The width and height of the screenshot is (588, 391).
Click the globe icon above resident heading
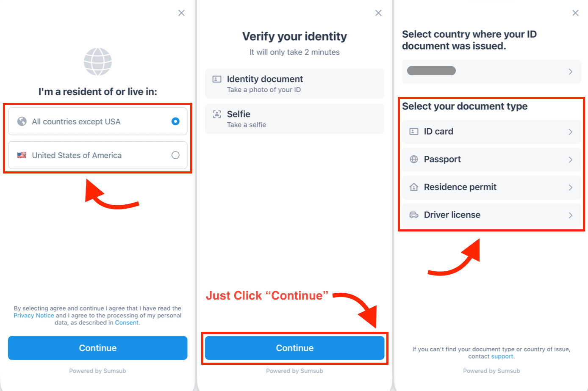pos(98,62)
